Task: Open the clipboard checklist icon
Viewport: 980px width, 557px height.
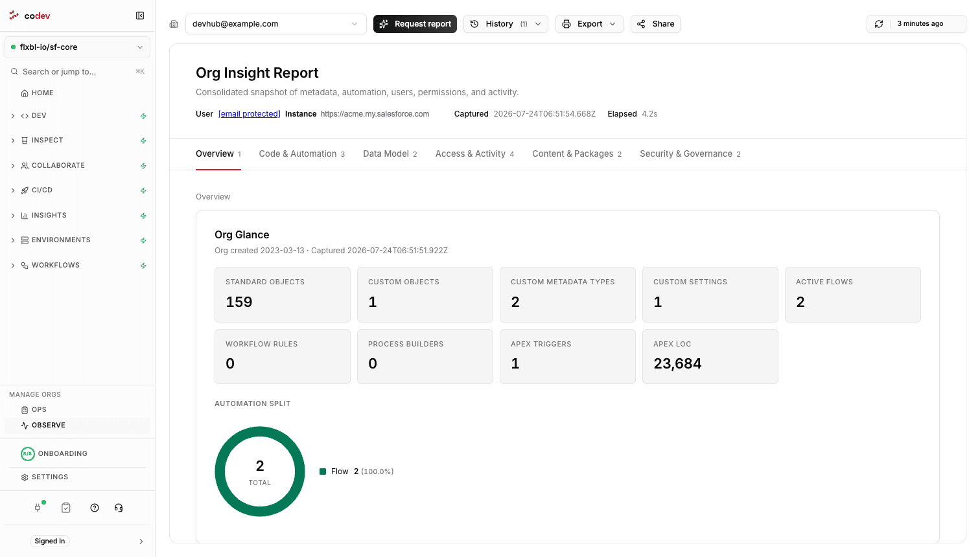Action: 66,508
